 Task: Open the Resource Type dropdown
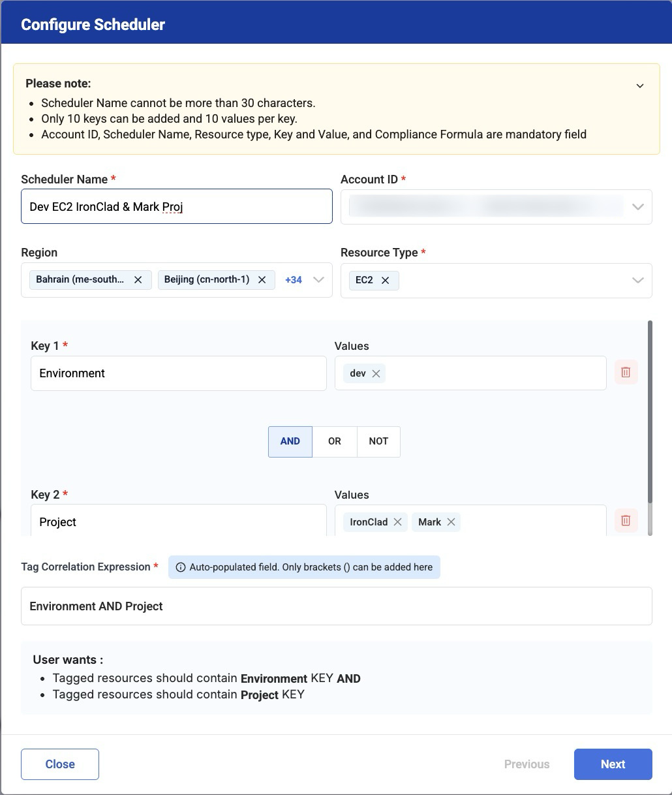[x=637, y=280]
